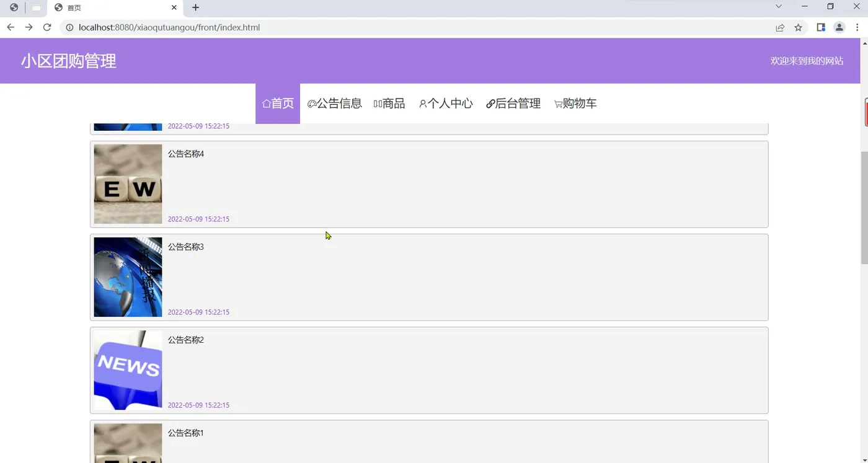The width and height of the screenshot is (868, 463).
Task: Close the 首页 browser tab
Action: (174, 7)
